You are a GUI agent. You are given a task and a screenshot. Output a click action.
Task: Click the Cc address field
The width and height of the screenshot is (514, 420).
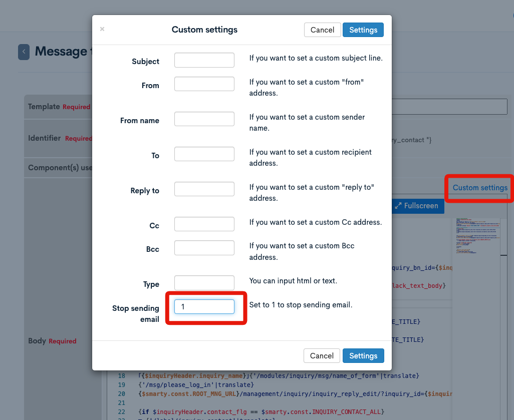(x=204, y=224)
